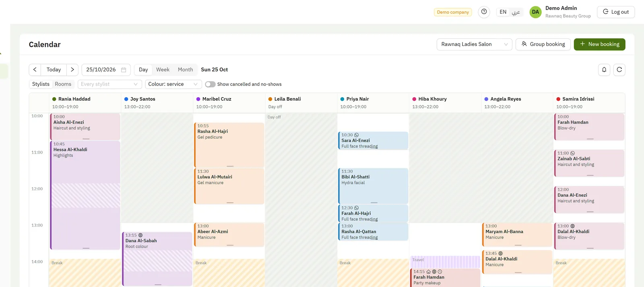644x287 pixels.
Task: Open the Every stylist filter dropdown
Action: 109,84
